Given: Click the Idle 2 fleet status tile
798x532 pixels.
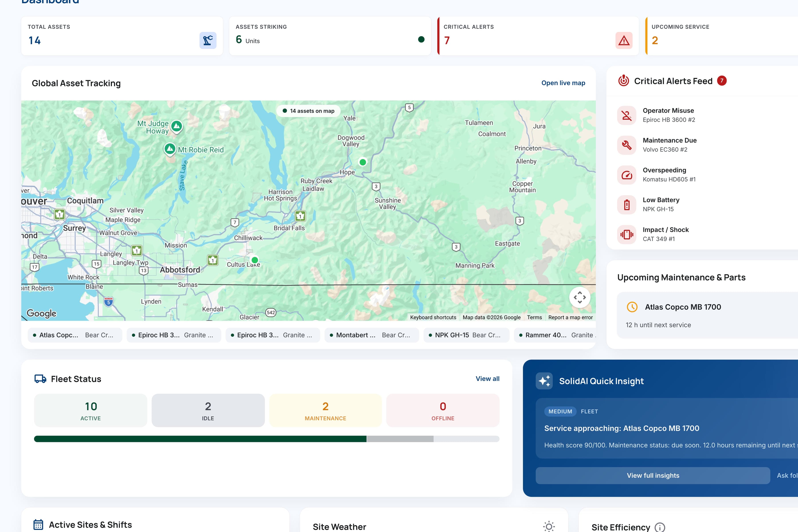Looking at the screenshot, I should point(208,410).
